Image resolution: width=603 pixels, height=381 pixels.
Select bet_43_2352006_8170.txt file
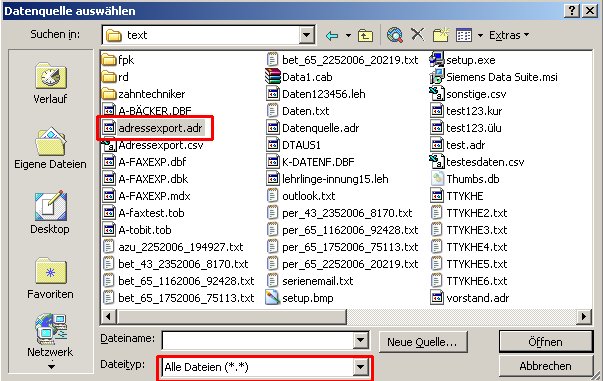coord(175,264)
